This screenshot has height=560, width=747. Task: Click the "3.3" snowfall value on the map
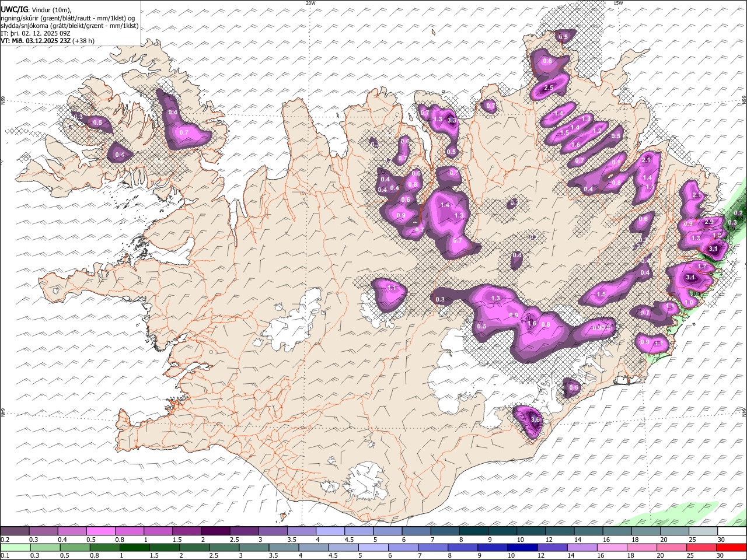(x=451, y=120)
